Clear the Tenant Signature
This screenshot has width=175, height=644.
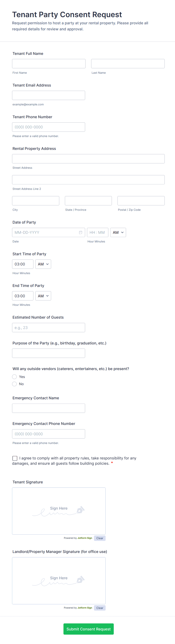[100, 538]
